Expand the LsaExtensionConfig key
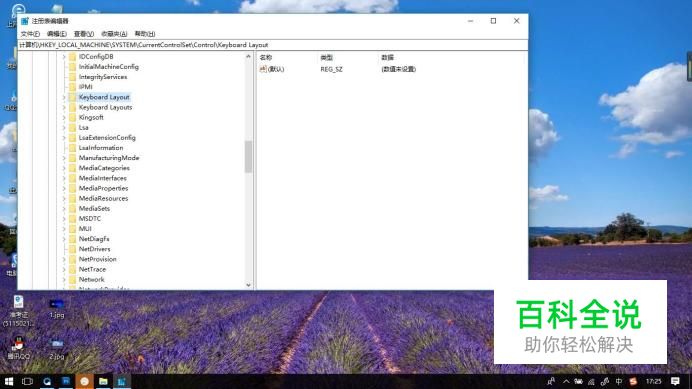The image size is (692, 389). 64,138
